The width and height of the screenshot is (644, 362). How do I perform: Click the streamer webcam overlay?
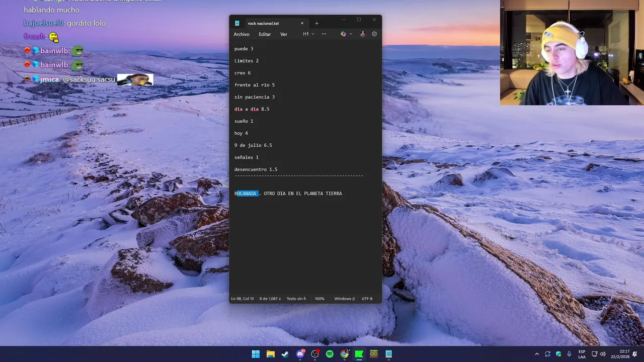[x=572, y=52]
